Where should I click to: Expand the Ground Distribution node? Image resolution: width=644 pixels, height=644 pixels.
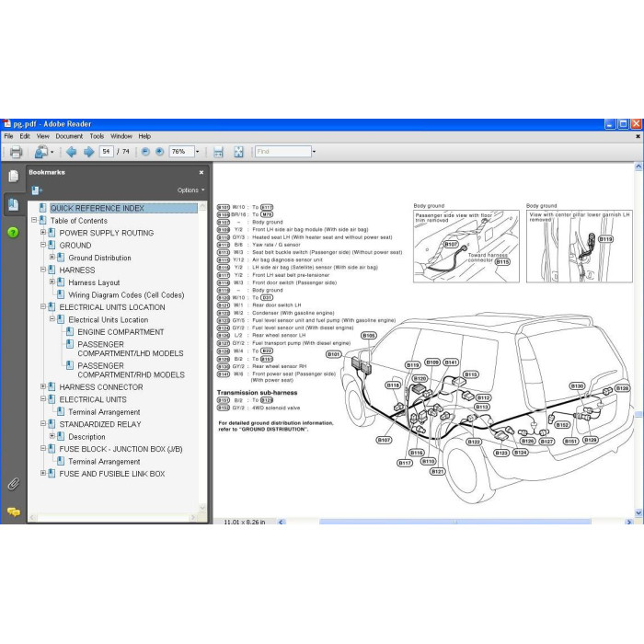point(52,257)
